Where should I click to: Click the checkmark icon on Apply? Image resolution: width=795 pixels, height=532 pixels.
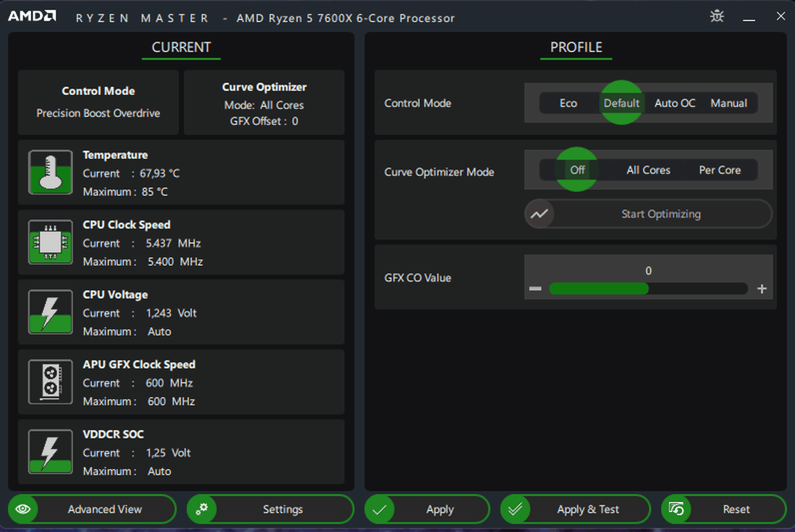pos(380,509)
